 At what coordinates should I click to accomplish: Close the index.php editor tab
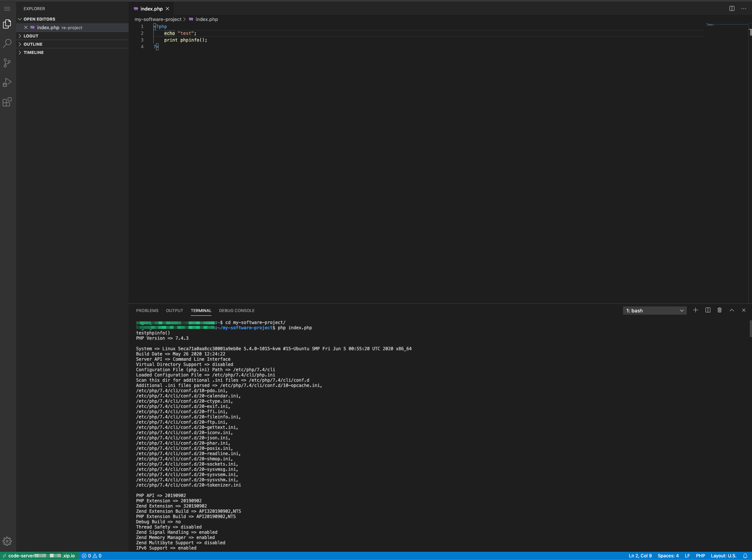pos(168,9)
